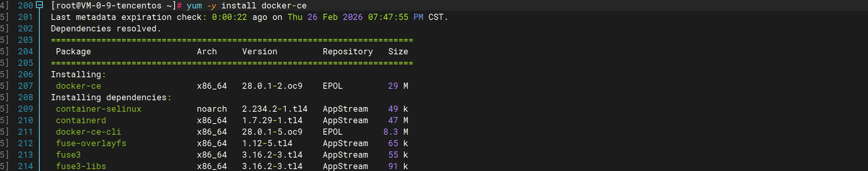Click the '2026' year in the date
Image resolution: width=868 pixels, height=171 pixels.
click(x=353, y=17)
